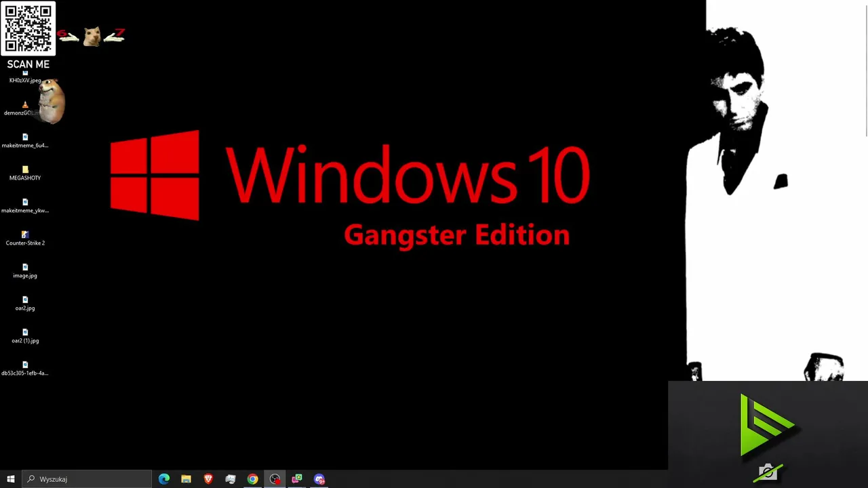This screenshot has height=488, width=868.
Task: Select the MEGASHOTY folder
Action: pos(25,174)
